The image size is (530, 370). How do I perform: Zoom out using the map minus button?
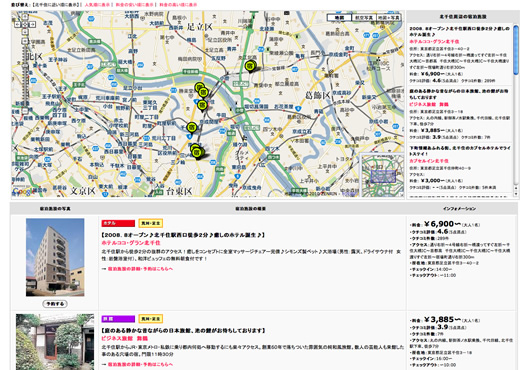(25, 110)
